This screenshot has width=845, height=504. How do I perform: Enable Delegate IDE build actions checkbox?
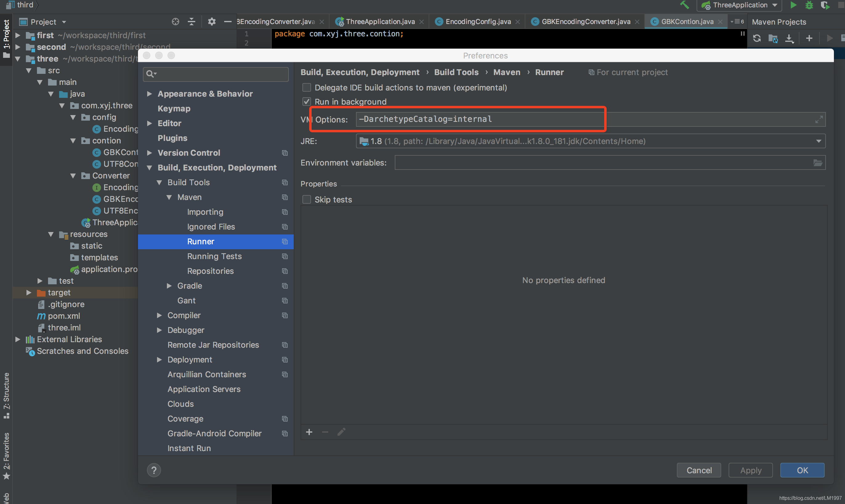[307, 88]
